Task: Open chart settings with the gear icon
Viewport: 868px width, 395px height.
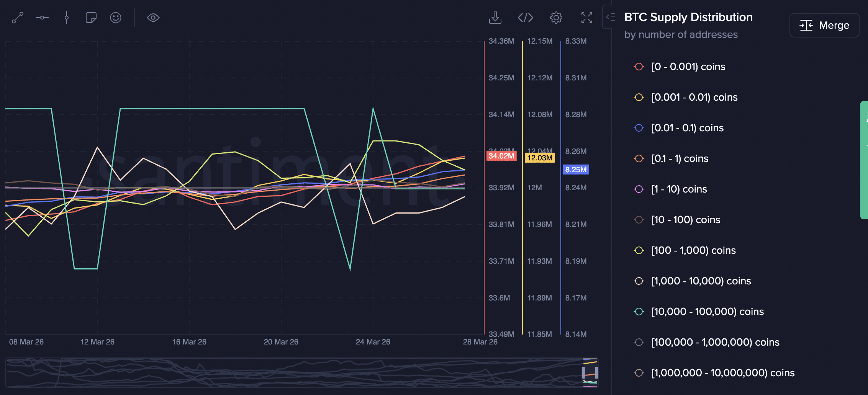Action: [556, 18]
